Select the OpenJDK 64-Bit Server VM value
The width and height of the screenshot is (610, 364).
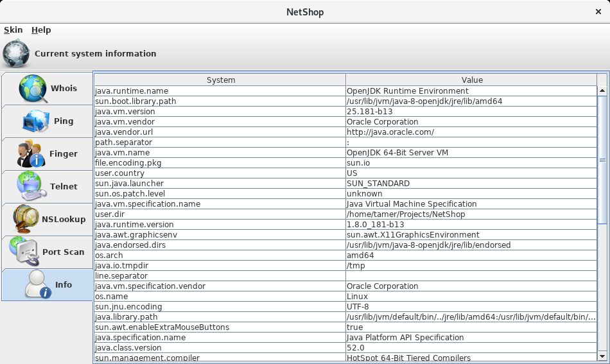[x=471, y=152]
